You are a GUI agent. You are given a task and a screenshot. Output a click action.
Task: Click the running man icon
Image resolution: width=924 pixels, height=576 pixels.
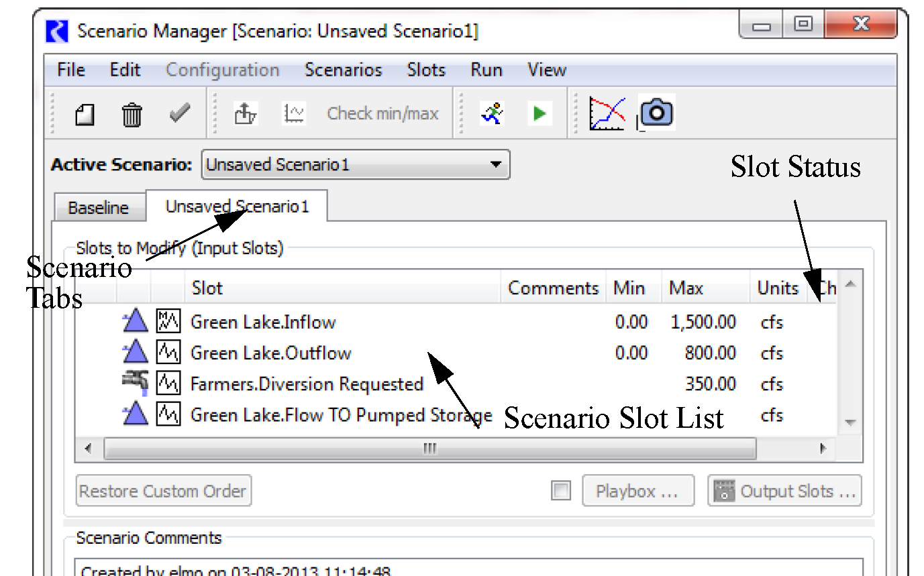tap(492, 114)
